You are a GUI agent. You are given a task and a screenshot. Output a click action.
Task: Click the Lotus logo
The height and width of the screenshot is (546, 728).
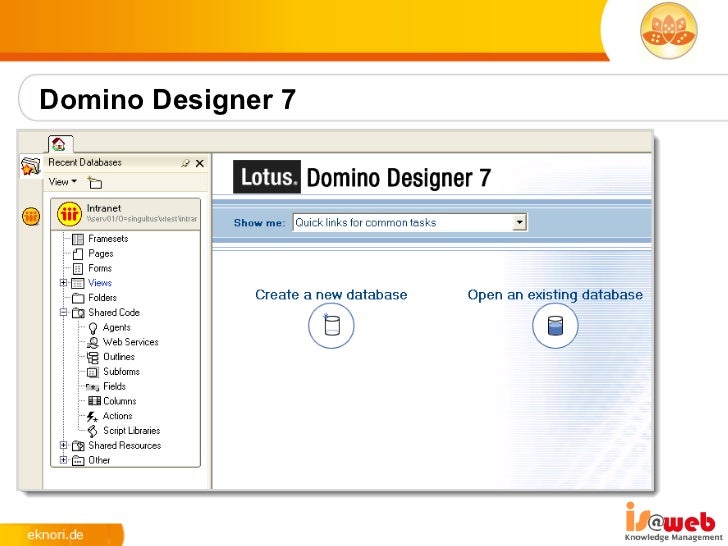267,177
